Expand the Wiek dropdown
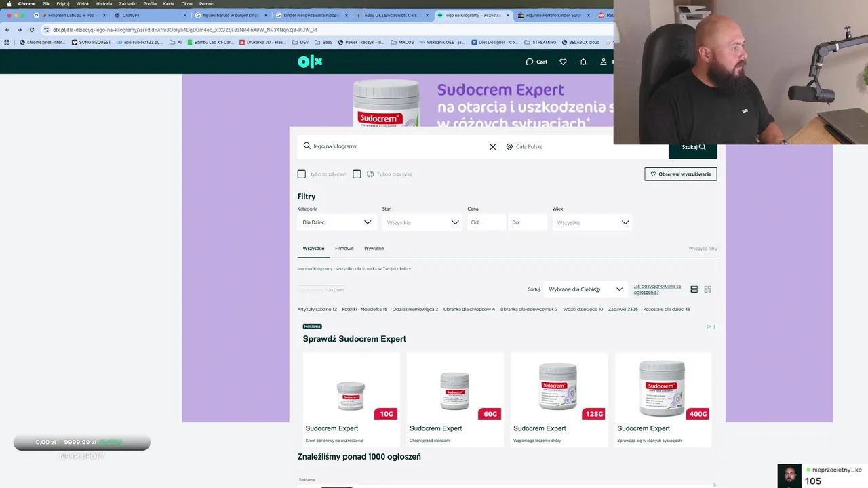Screen dimensions: 868x488 (592, 222)
